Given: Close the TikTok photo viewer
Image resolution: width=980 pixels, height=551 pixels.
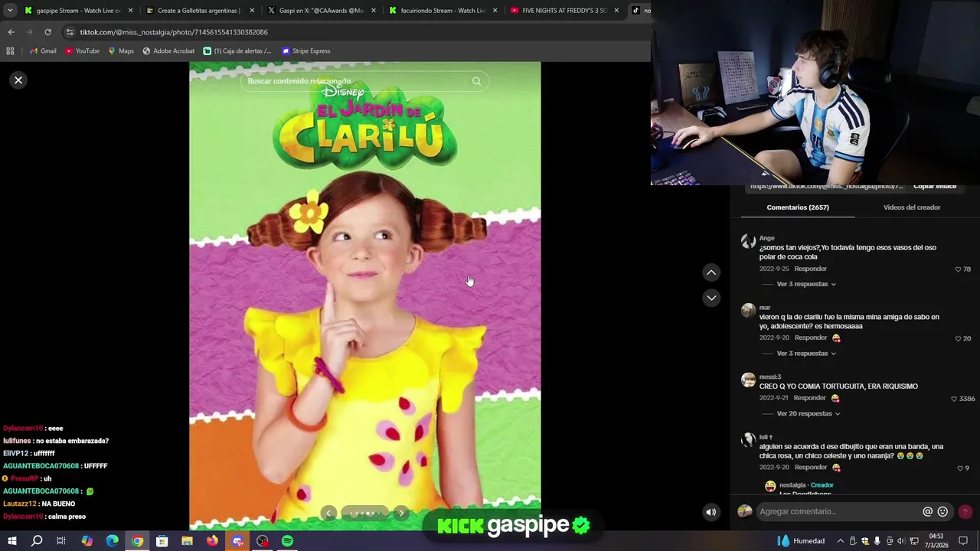Looking at the screenshot, I should [18, 80].
